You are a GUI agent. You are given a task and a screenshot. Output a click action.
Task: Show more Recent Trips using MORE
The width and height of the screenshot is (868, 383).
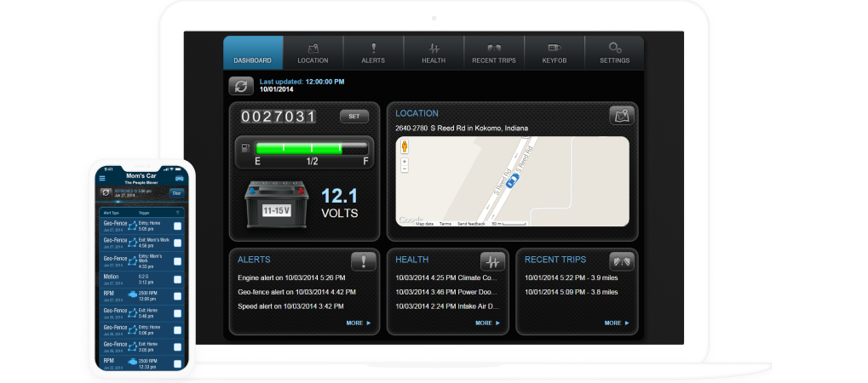(617, 323)
